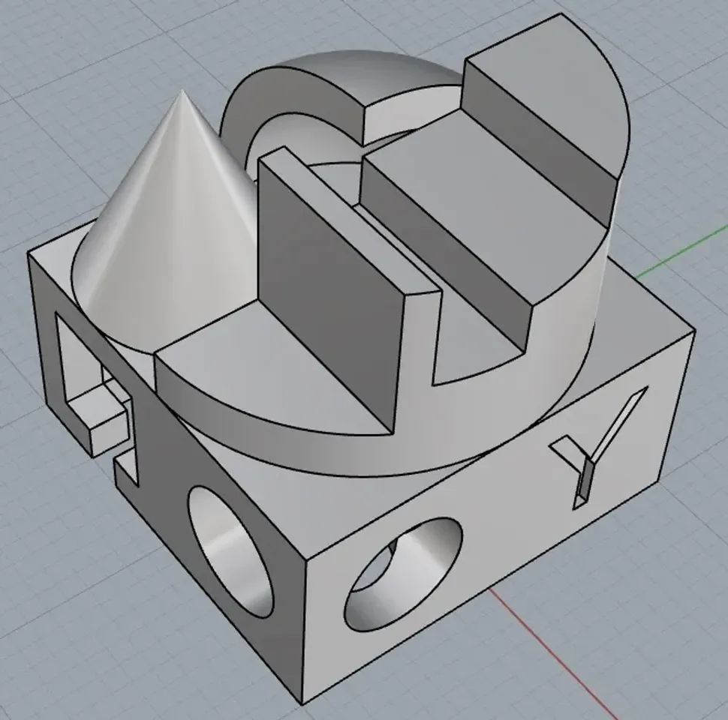
Task: Select the circular hole on the front face
Action: 405,577
